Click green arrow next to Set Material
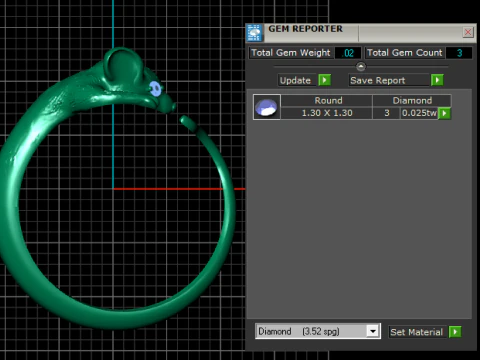The image size is (480, 360). point(455,332)
